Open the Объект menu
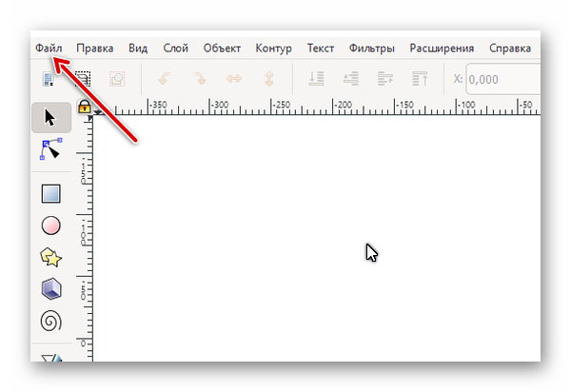This screenshot has height=392, width=571. [x=222, y=48]
